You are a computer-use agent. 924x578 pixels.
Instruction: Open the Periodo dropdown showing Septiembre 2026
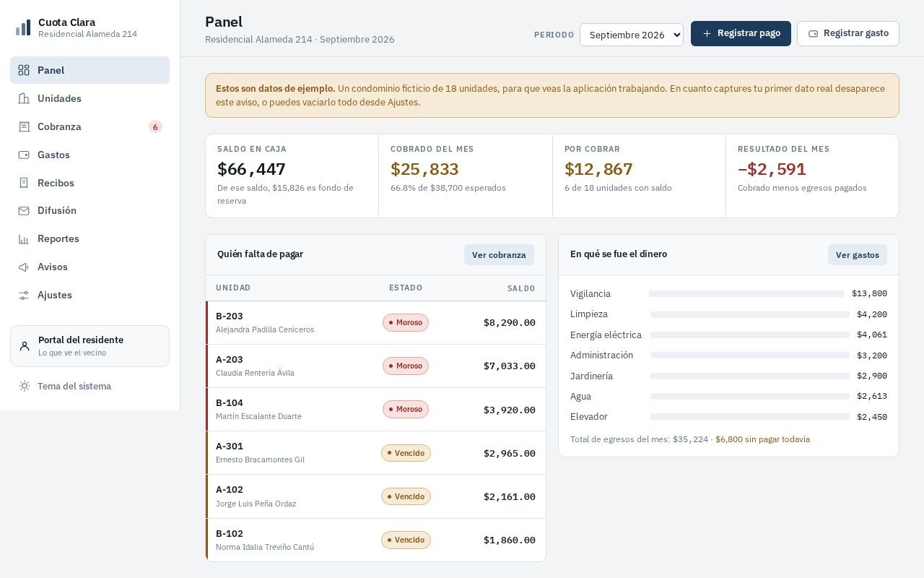[632, 35]
